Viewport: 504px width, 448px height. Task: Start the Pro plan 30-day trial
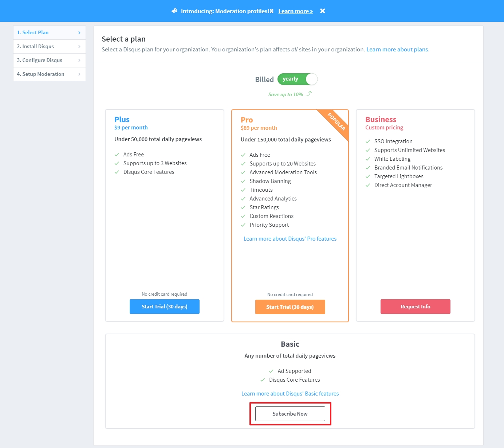(x=290, y=307)
